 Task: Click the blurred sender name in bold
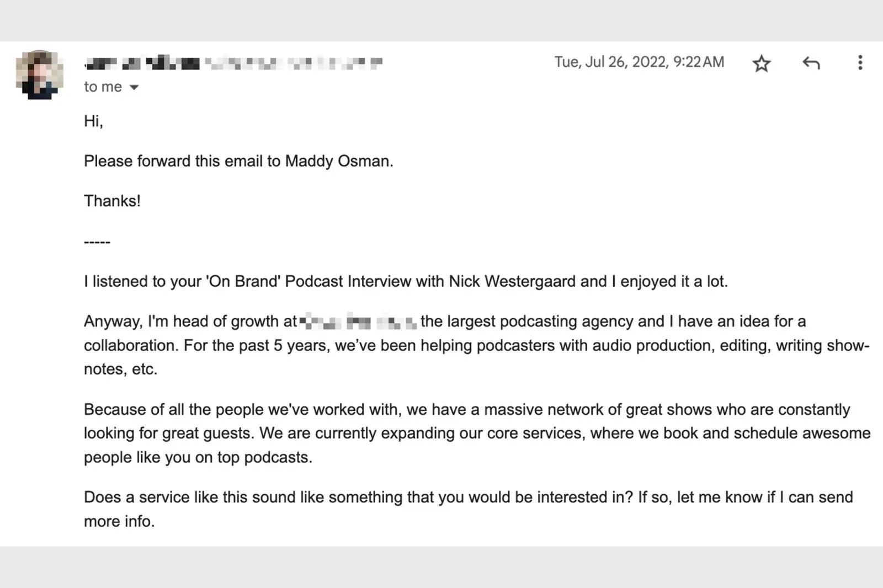click(142, 63)
